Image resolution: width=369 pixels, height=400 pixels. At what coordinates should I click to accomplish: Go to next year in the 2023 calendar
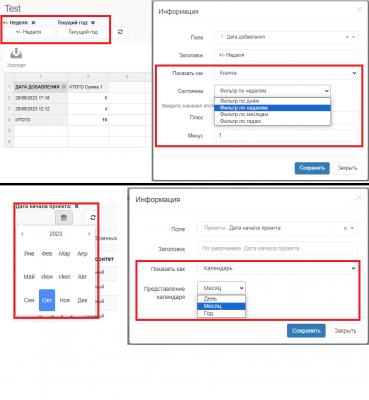[x=89, y=234]
